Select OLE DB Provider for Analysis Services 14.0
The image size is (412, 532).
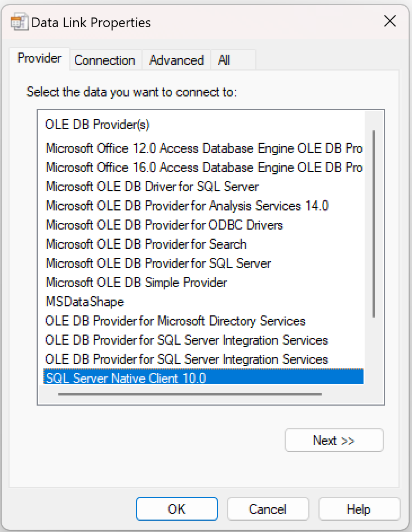(187, 206)
